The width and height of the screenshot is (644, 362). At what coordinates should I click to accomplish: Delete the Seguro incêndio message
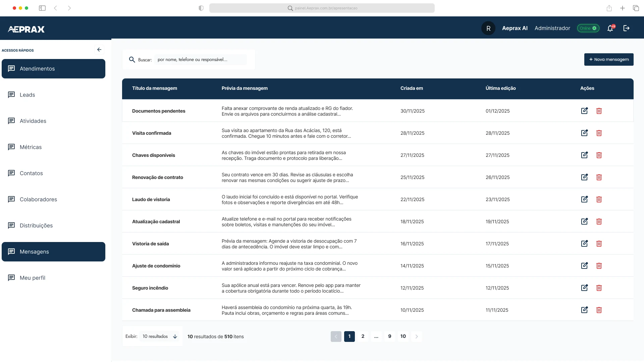click(599, 288)
